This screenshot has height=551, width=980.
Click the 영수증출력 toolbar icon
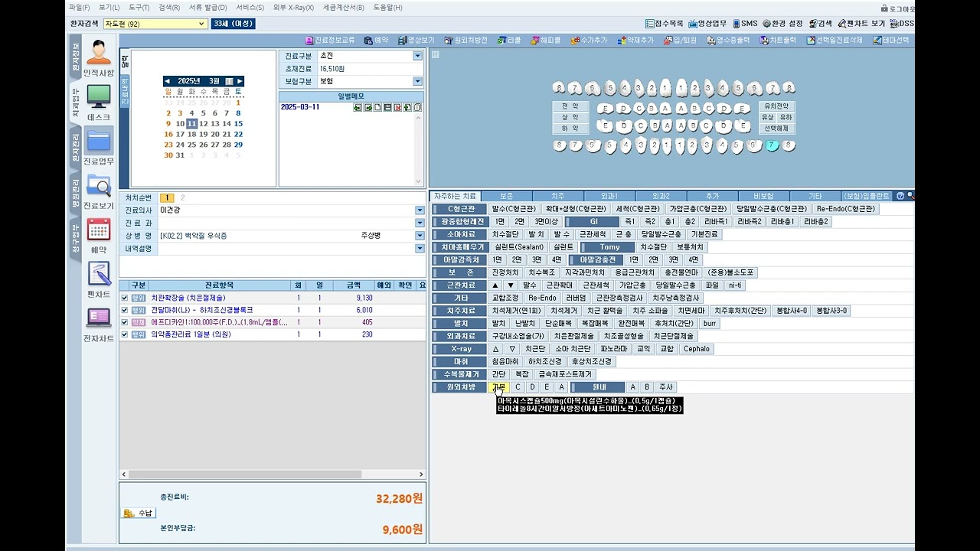pos(727,40)
